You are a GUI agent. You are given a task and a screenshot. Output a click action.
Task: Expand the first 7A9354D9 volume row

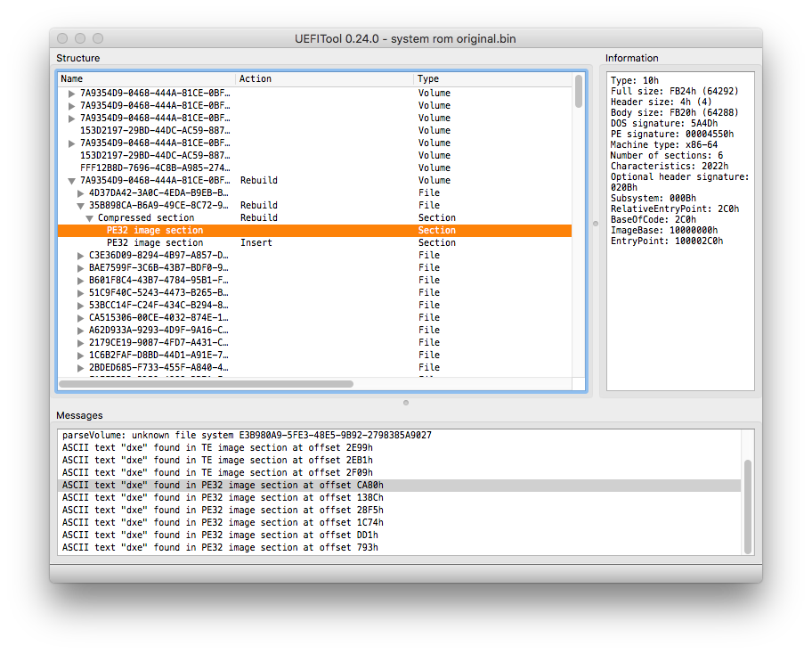point(72,94)
